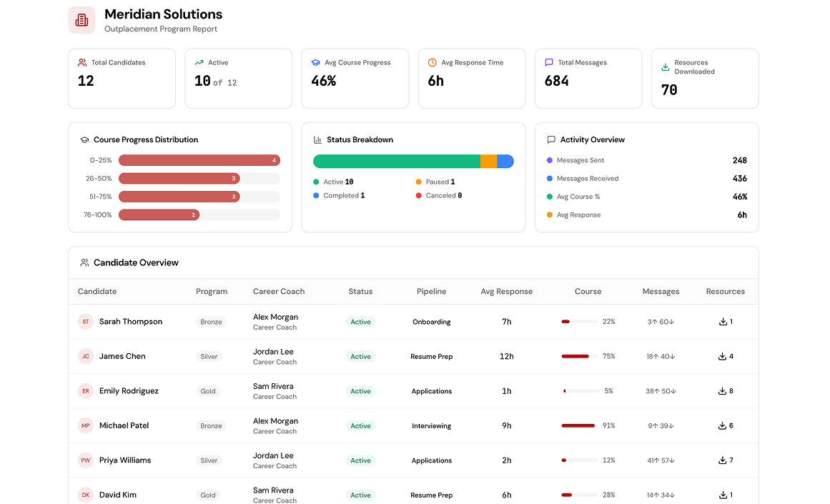Click the Resources Downloaded download icon
830x504 pixels.
[666, 67]
